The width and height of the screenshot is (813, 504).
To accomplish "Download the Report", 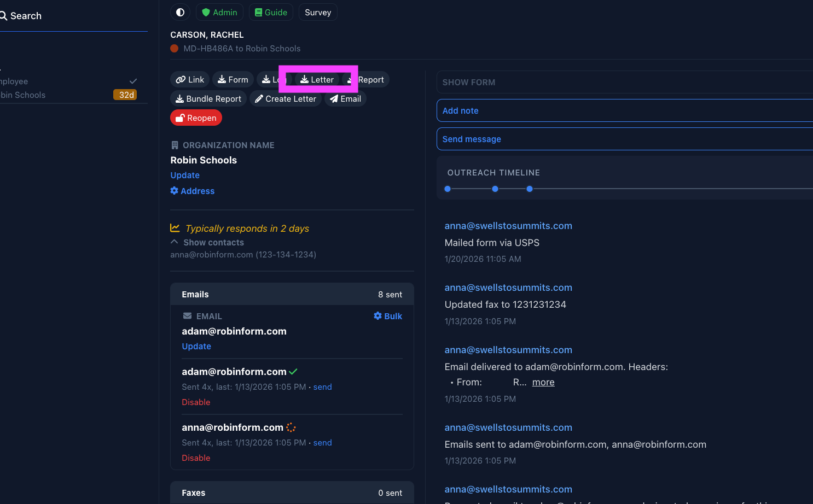I will (x=366, y=79).
